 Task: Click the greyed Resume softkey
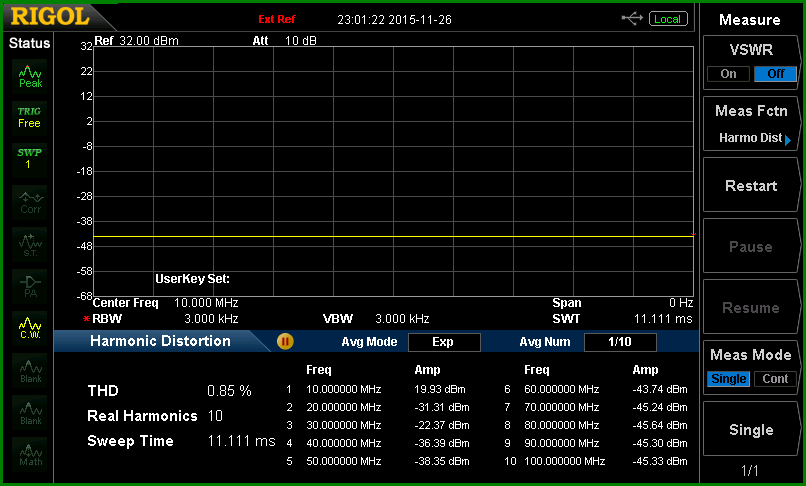tap(751, 308)
